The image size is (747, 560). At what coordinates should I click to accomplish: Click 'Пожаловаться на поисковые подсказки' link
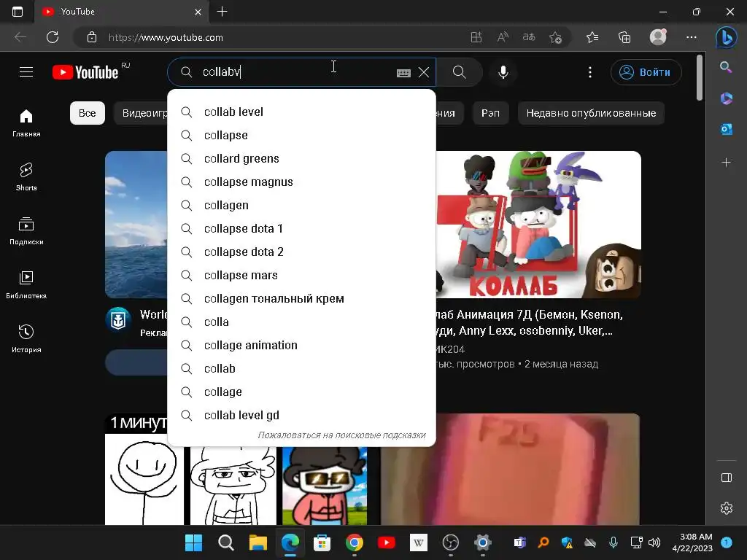pos(341,435)
